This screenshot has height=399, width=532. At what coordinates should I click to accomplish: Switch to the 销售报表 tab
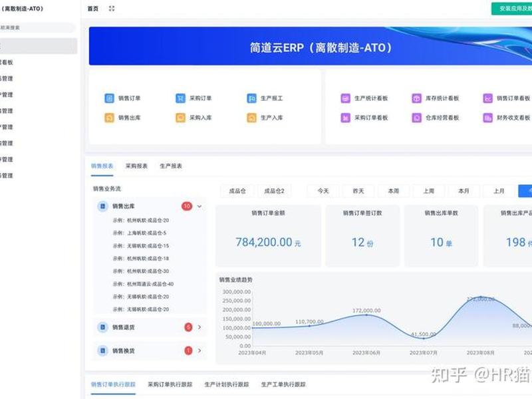[102, 166]
